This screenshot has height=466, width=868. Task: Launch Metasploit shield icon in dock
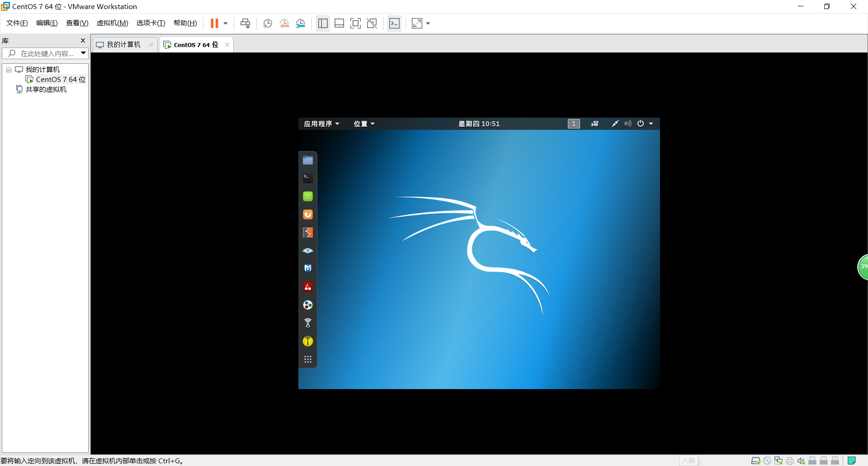click(308, 268)
